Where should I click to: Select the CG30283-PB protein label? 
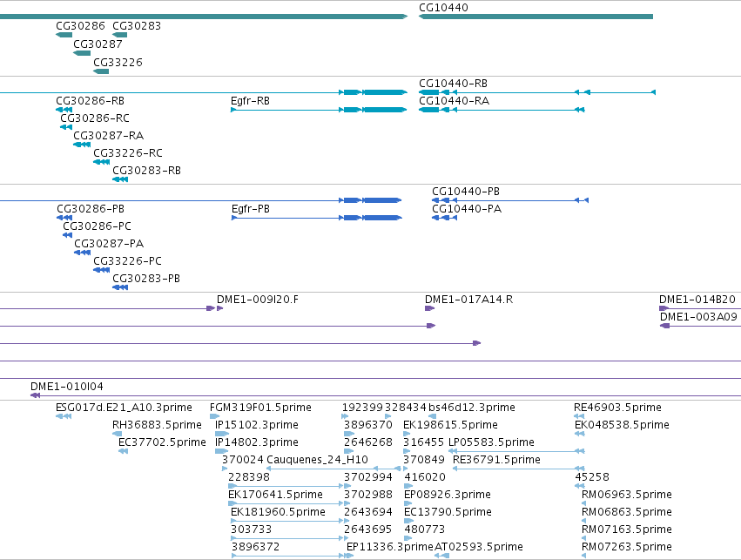(146, 279)
